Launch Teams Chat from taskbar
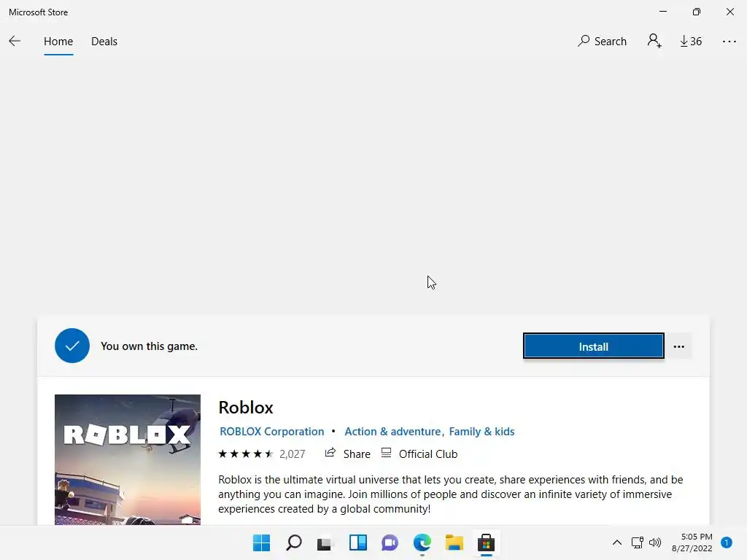The image size is (747, 560). pos(390,542)
